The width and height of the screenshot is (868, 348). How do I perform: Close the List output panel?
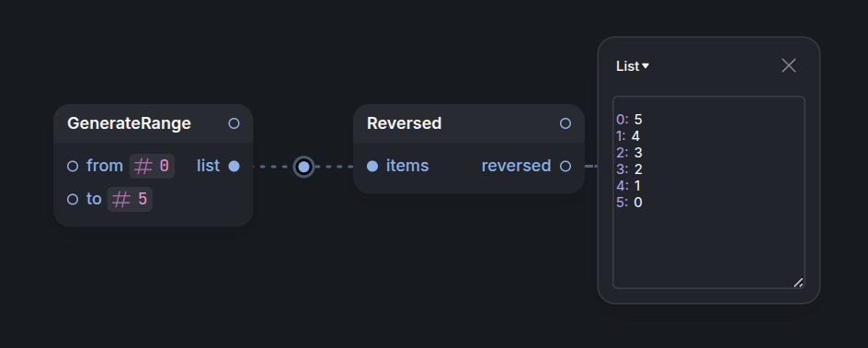[x=789, y=65]
